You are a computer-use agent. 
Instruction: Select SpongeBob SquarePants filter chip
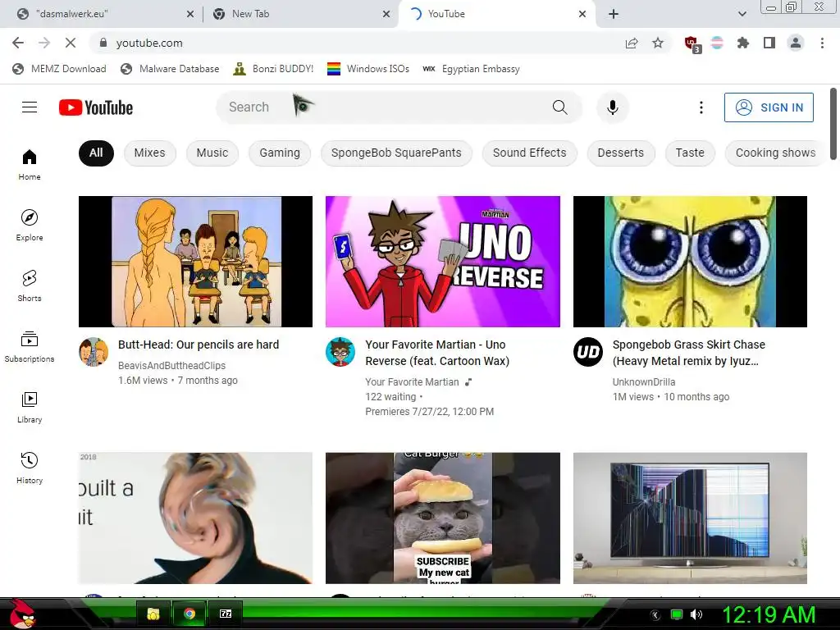(396, 153)
